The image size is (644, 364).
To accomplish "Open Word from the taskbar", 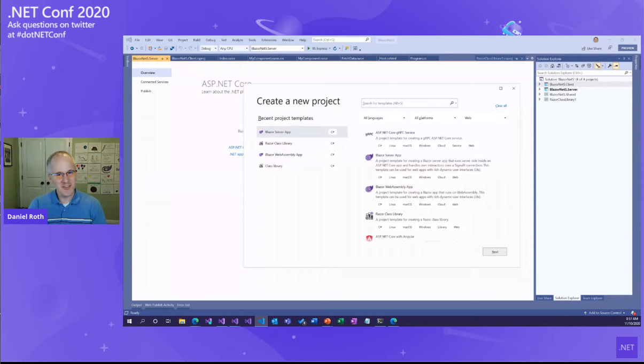I will point(314,321).
